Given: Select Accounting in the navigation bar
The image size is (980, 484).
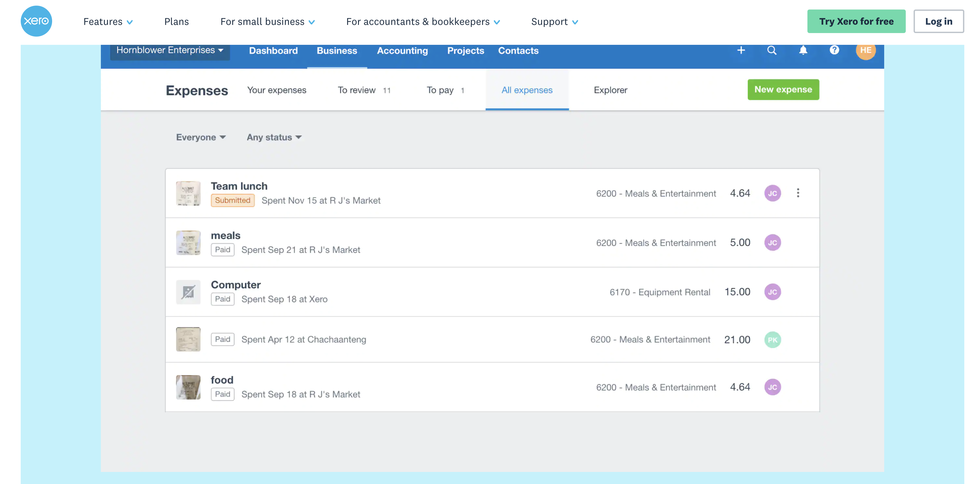Looking at the screenshot, I should 402,51.
